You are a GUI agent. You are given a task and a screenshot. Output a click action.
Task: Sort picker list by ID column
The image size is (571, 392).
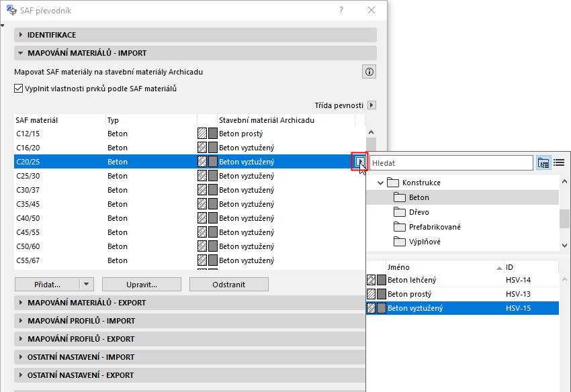tap(531, 267)
